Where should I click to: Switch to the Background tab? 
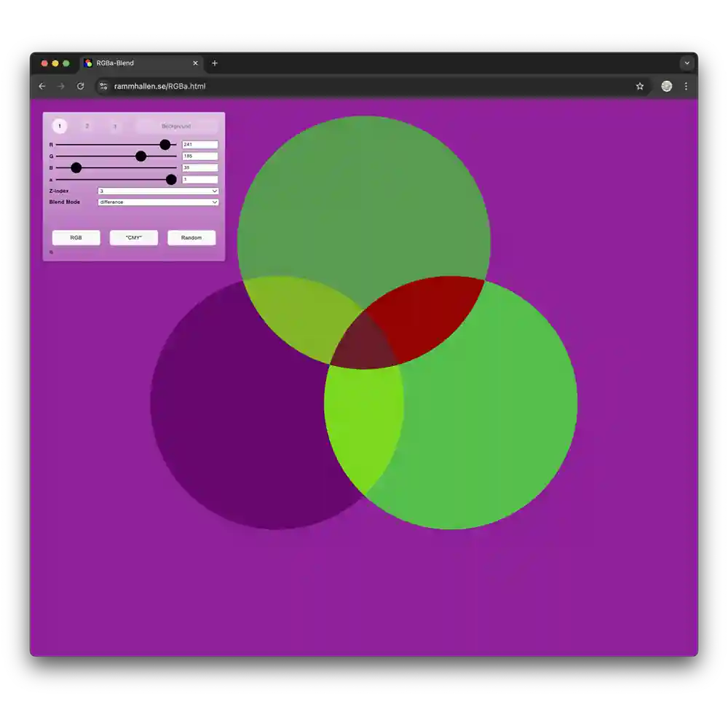[176, 126]
